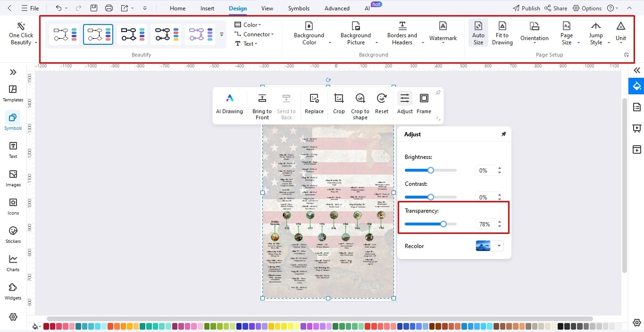Go back using the back arrow
The image size is (644, 332).
click(x=10, y=8)
